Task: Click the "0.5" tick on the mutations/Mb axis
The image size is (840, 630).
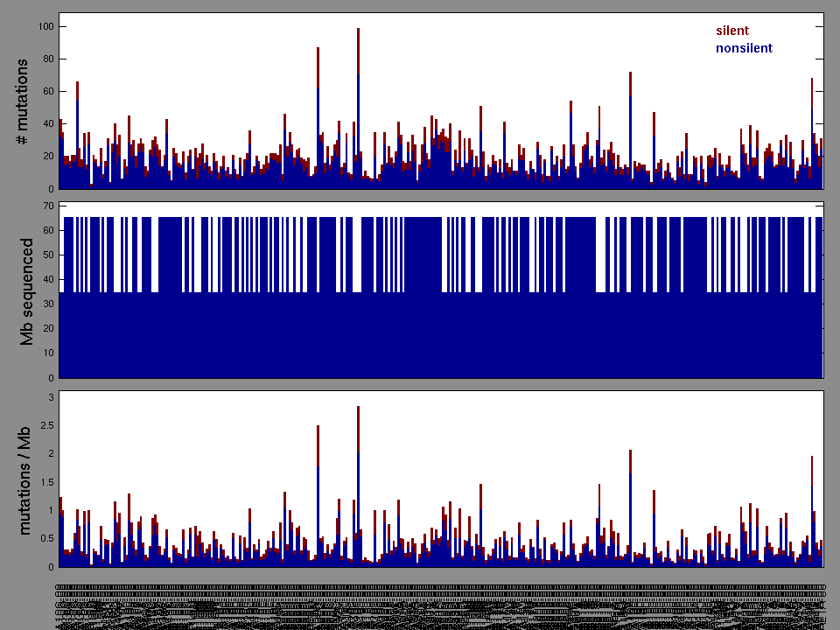Action: click(47, 538)
